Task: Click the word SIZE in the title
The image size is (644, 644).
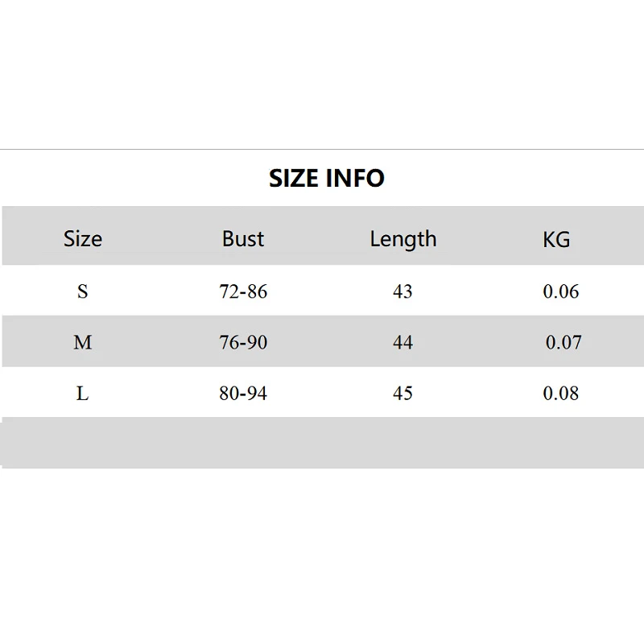Action: click(295, 178)
